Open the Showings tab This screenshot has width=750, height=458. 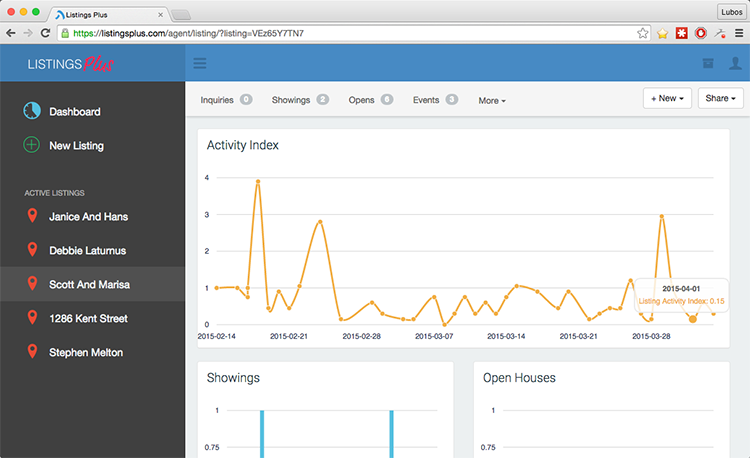tap(300, 100)
